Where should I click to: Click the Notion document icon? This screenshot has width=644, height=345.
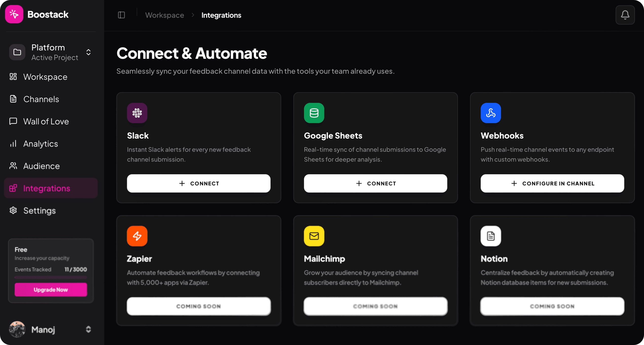coord(491,236)
